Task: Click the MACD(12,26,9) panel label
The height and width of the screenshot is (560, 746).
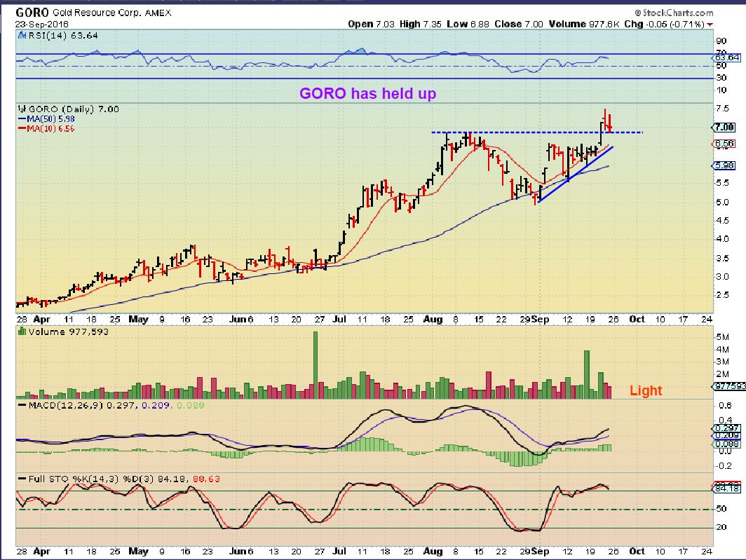Action: (x=67, y=405)
